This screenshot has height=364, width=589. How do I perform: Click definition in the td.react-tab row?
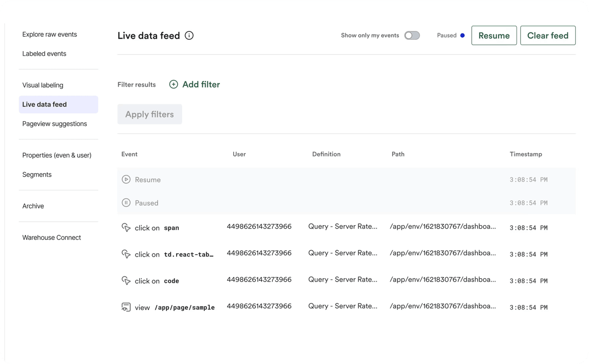(x=343, y=253)
